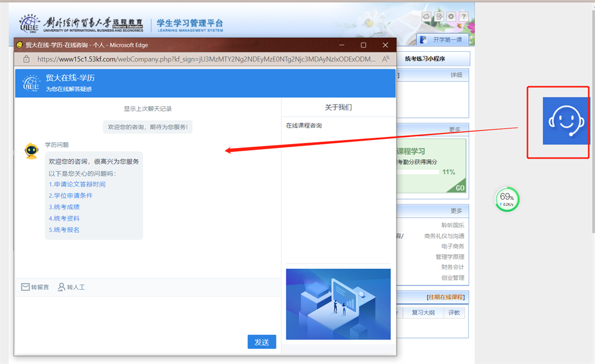This screenshot has height=364, width=595.
Task: Click 转留言 to leave a message
Action: point(35,287)
